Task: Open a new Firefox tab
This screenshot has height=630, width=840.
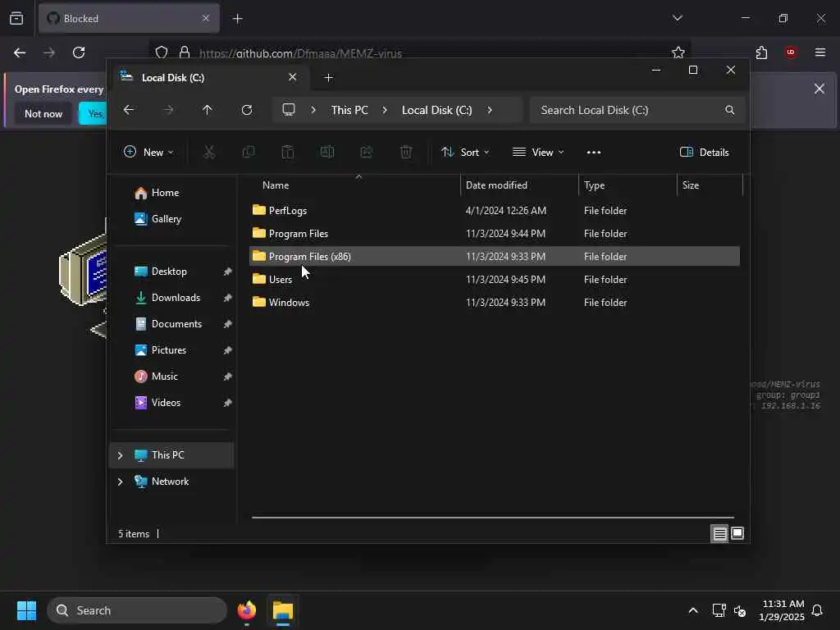Action: click(238, 19)
